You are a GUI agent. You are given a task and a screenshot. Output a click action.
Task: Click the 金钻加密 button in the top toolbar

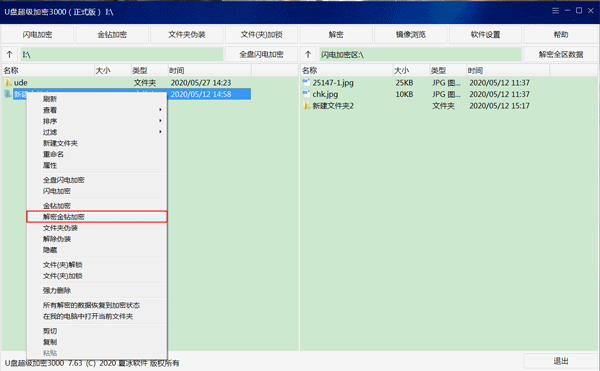(112, 34)
